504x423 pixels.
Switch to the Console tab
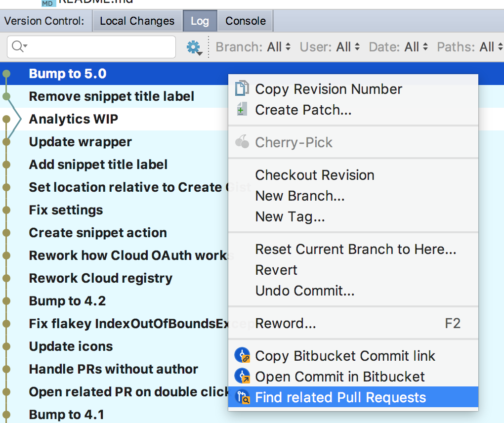click(245, 21)
